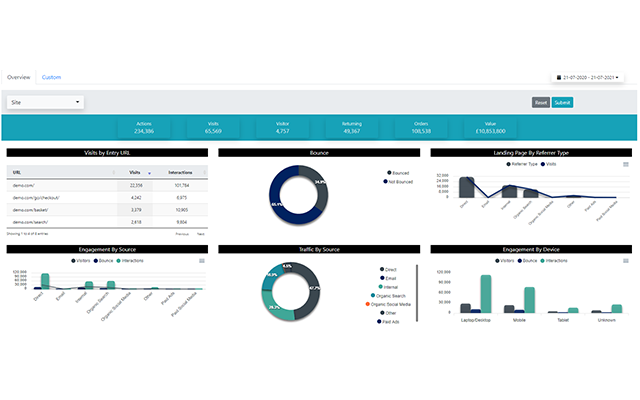Toggle Organic Search legend in Traffic By Source

coord(388,296)
